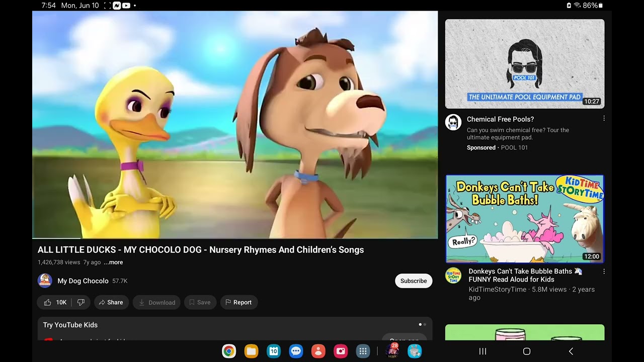
Task: Subscribe to My Dog Chocolo
Action: [414, 281]
